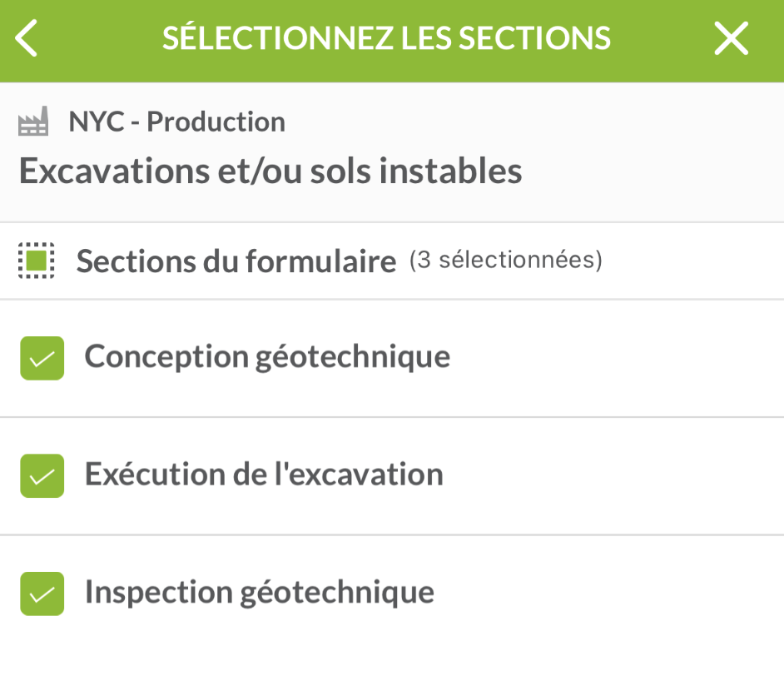Image resolution: width=784 pixels, height=686 pixels.
Task: Toggle the select-all sections square icon
Action: (x=36, y=261)
